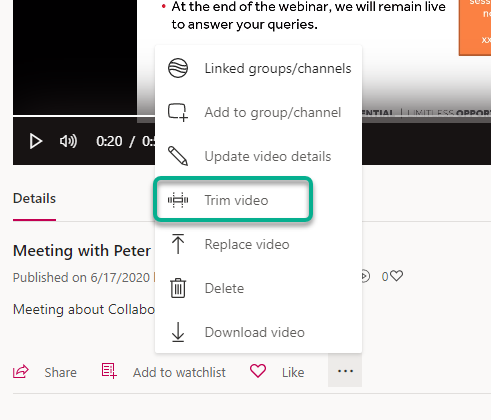Open the Details tab

coord(34,198)
